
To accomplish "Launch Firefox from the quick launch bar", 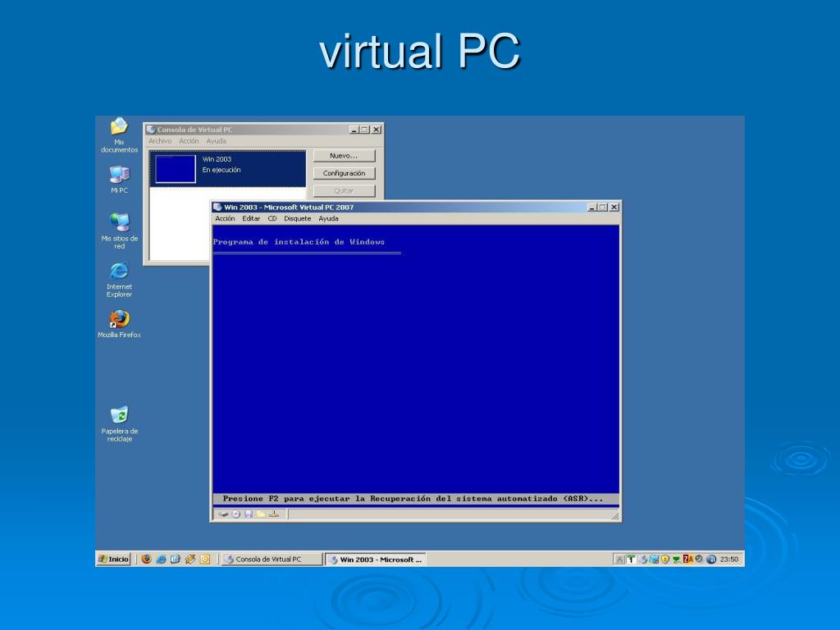I will pyautogui.click(x=146, y=559).
